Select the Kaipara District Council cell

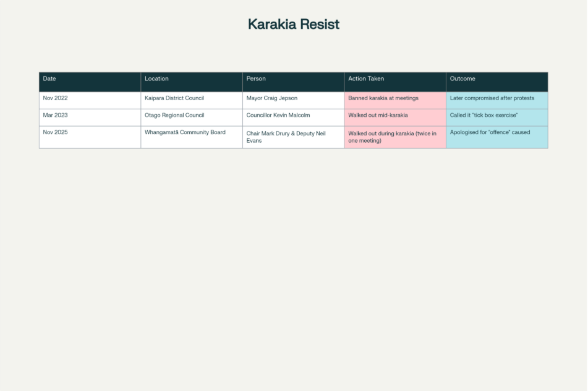tap(192, 99)
